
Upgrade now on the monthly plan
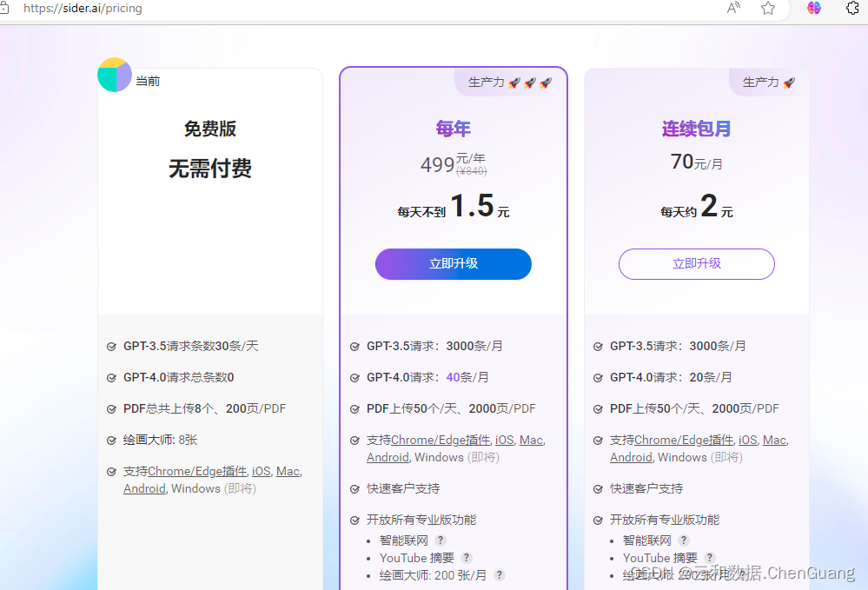[696, 264]
